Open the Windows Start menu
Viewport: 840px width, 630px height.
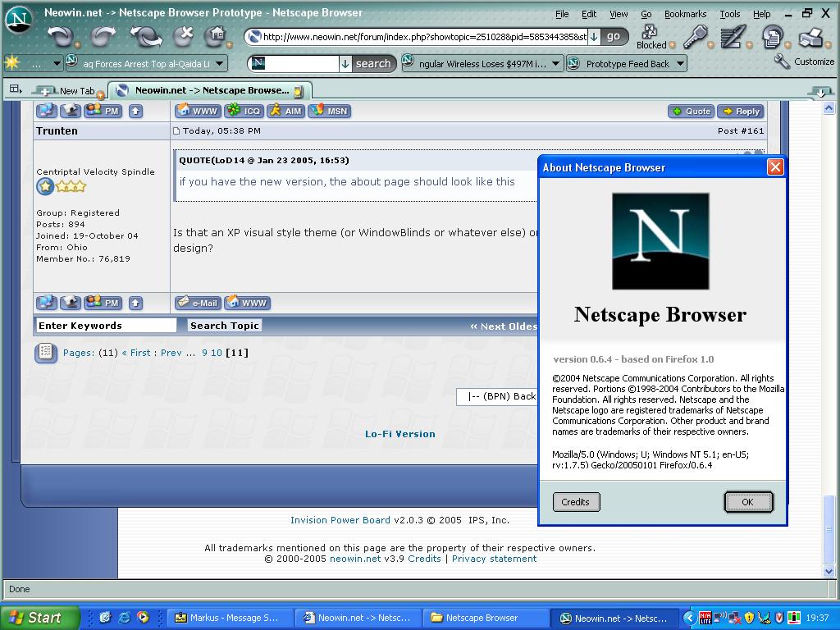(x=39, y=617)
